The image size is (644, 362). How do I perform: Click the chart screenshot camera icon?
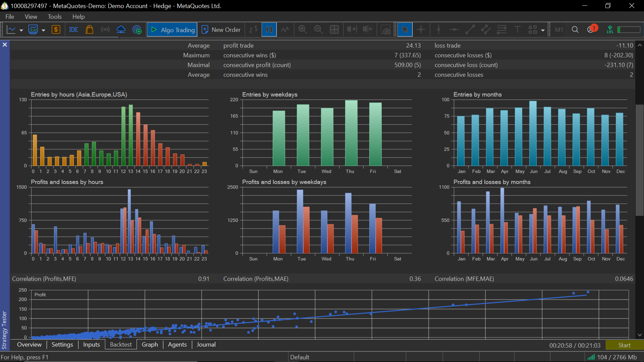click(x=386, y=30)
